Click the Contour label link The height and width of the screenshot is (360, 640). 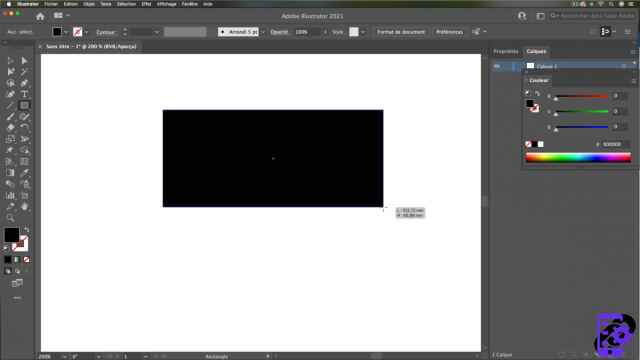[107, 32]
